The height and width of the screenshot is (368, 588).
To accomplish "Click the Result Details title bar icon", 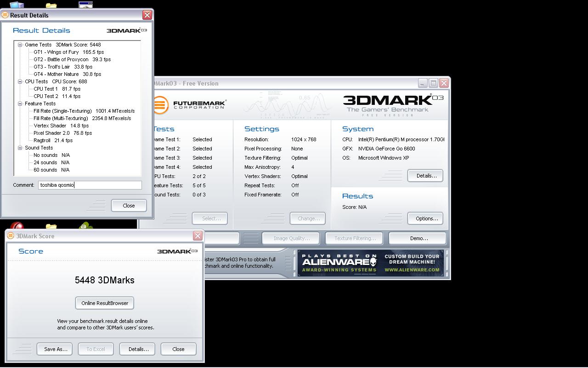I will point(5,15).
